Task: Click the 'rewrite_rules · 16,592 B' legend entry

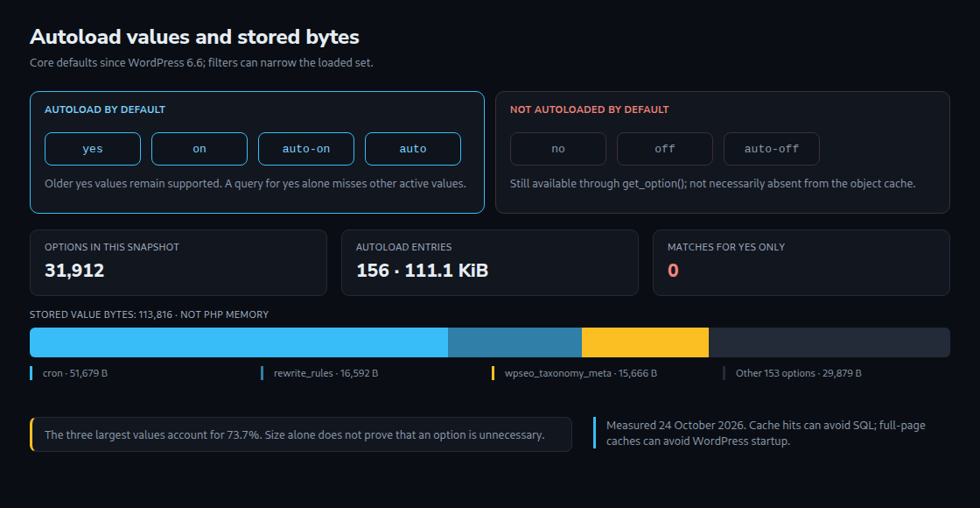Action: 319,373
